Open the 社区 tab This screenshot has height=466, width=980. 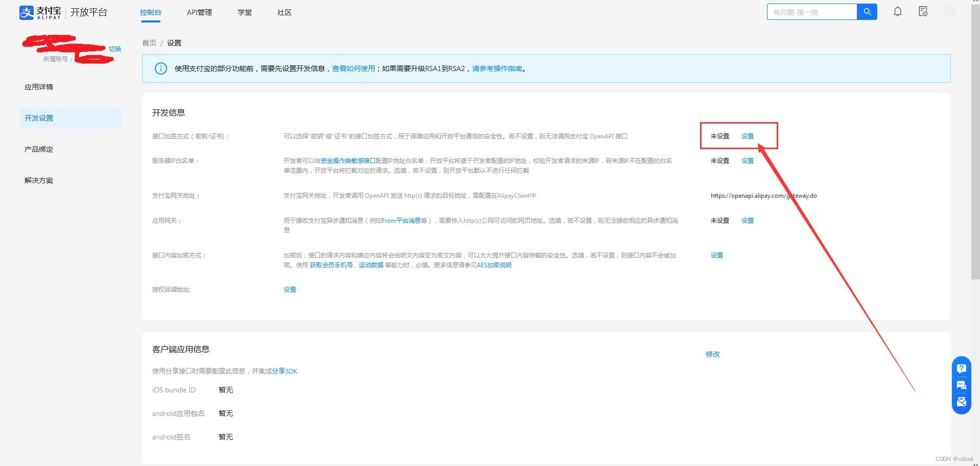tap(285, 12)
